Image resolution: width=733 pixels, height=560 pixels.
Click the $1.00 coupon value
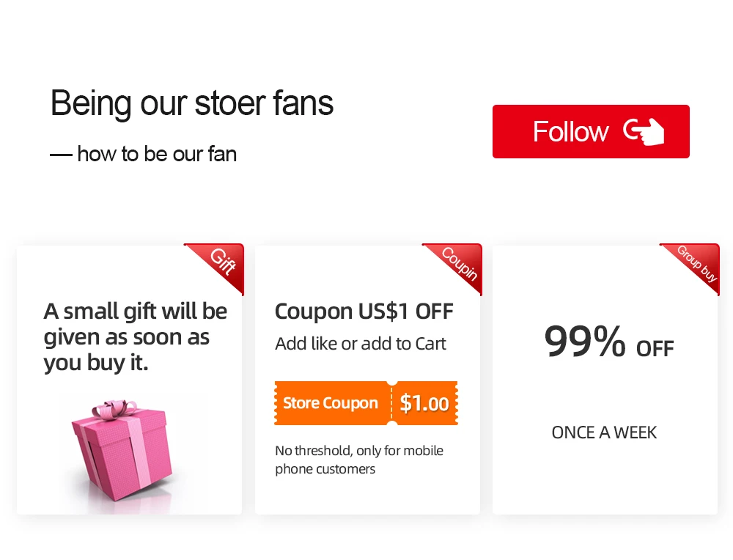[425, 403]
